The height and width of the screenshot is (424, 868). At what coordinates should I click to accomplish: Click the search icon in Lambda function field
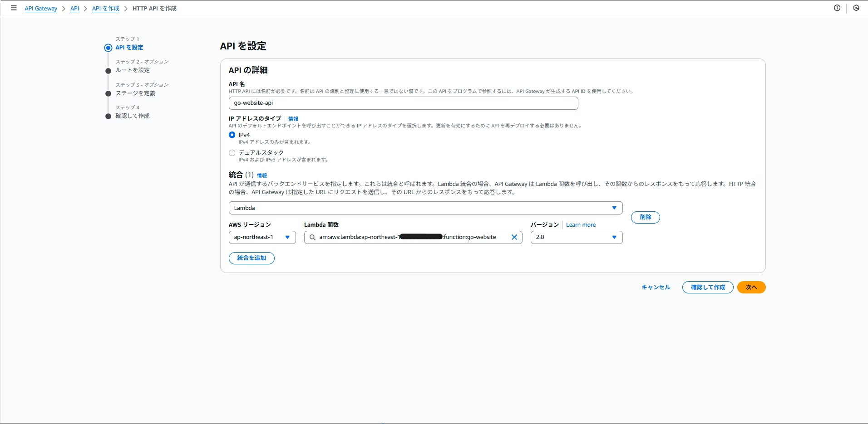tap(312, 237)
